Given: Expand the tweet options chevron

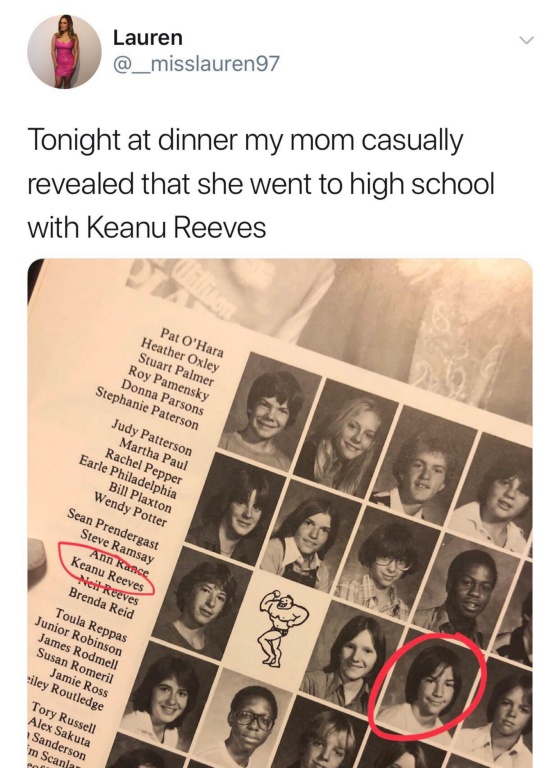Looking at the screenshot, I should coord(526,40).
